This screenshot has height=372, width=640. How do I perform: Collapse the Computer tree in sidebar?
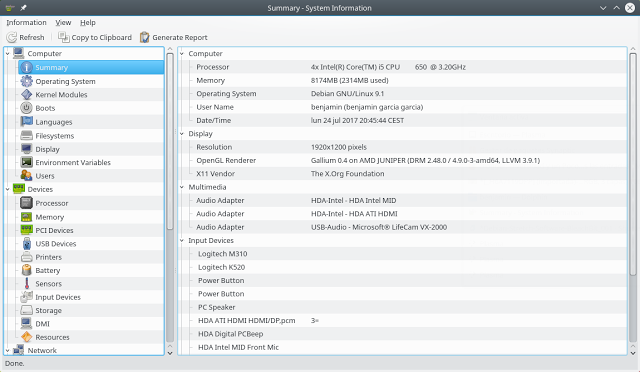point(7,53)
